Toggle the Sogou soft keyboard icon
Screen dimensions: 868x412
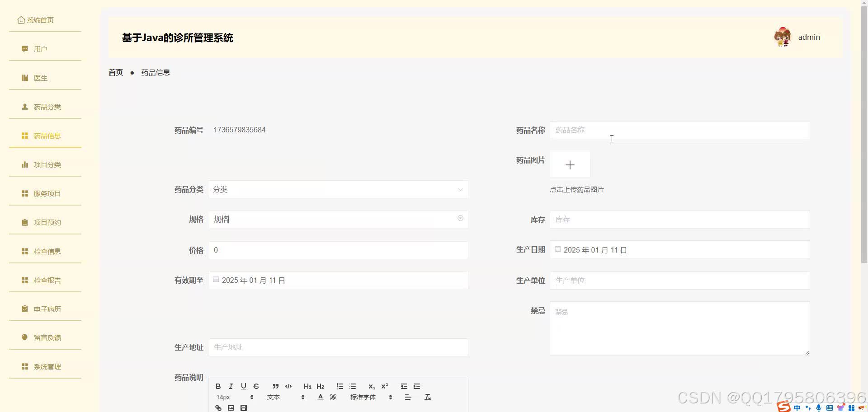pos(830,407)
